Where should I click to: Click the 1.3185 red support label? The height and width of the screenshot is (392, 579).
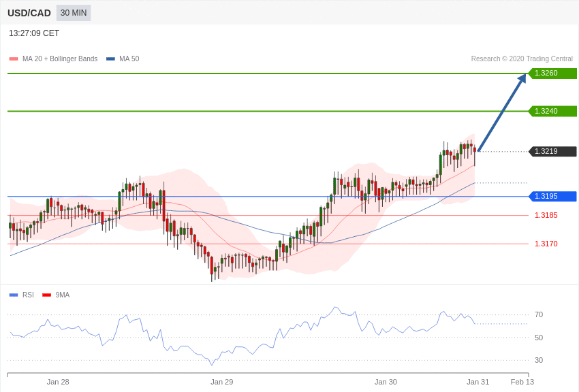pos(546,215)
